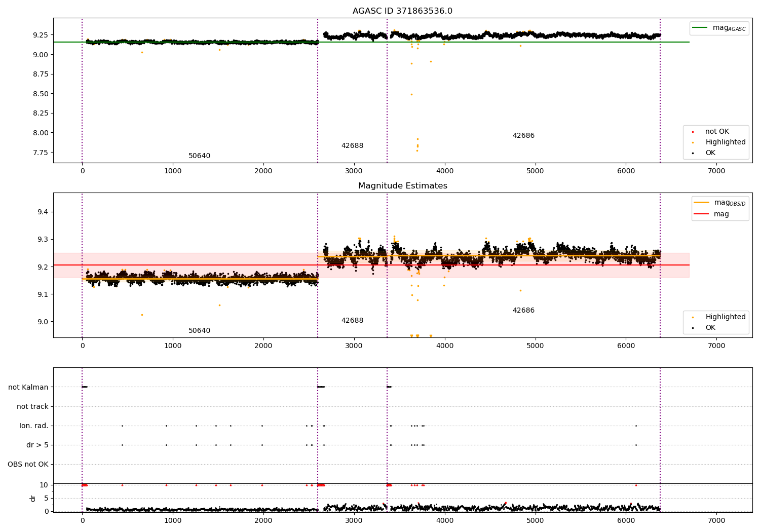The image size is (760, 532).
Task: Click the 'not Kalman' row label
Action: coord(28,388)
